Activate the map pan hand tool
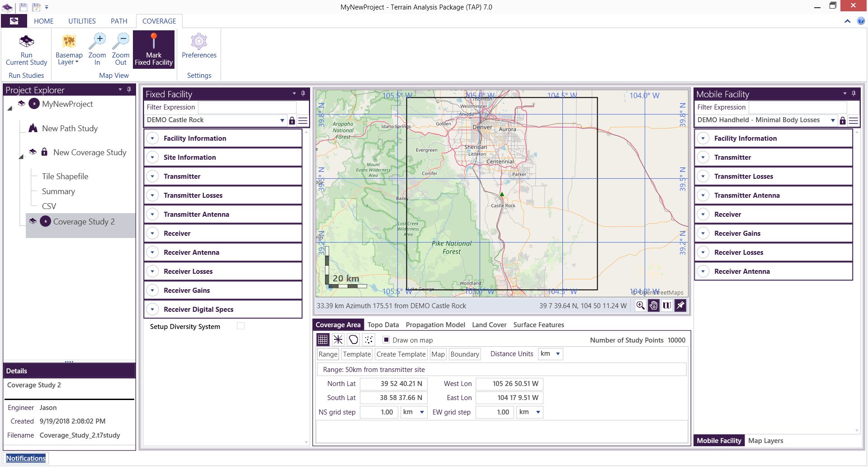This screenshot has height=467, width=868. tap(654, 305)
